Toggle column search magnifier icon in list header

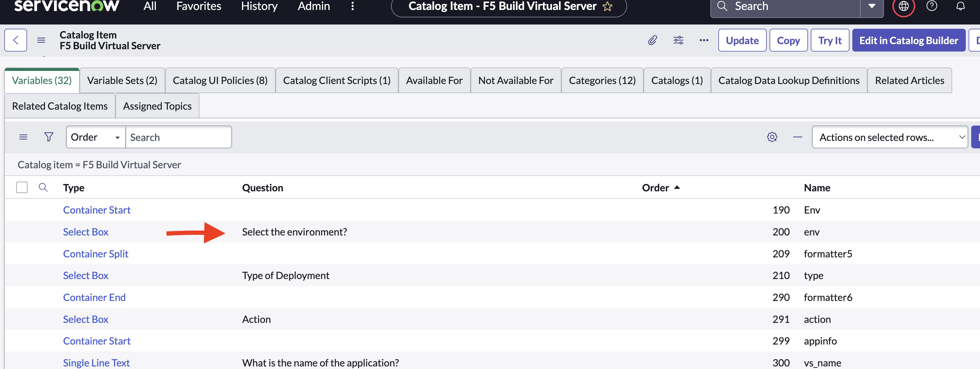tap(43, 187)
